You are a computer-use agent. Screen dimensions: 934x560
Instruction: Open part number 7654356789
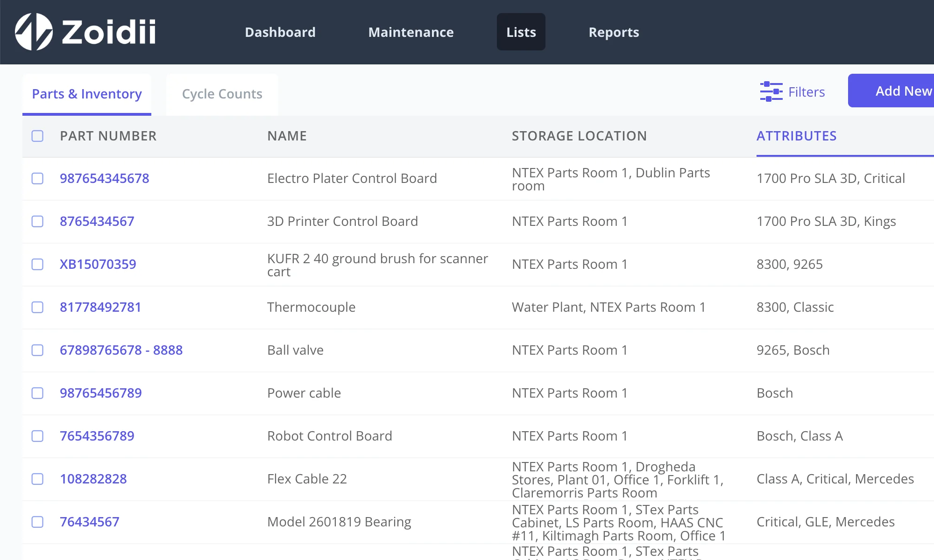tap(97, 436)
